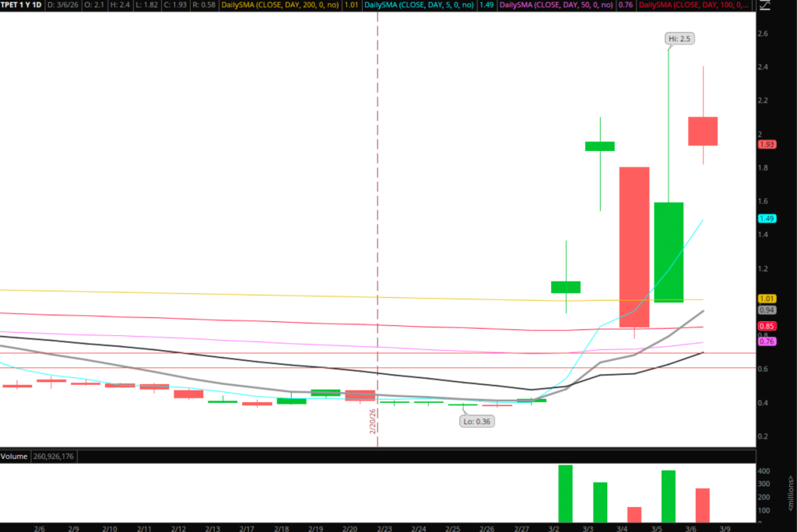Click the Lo: 0.36 price bubble

pyautogui.click(x=477, y=421)
